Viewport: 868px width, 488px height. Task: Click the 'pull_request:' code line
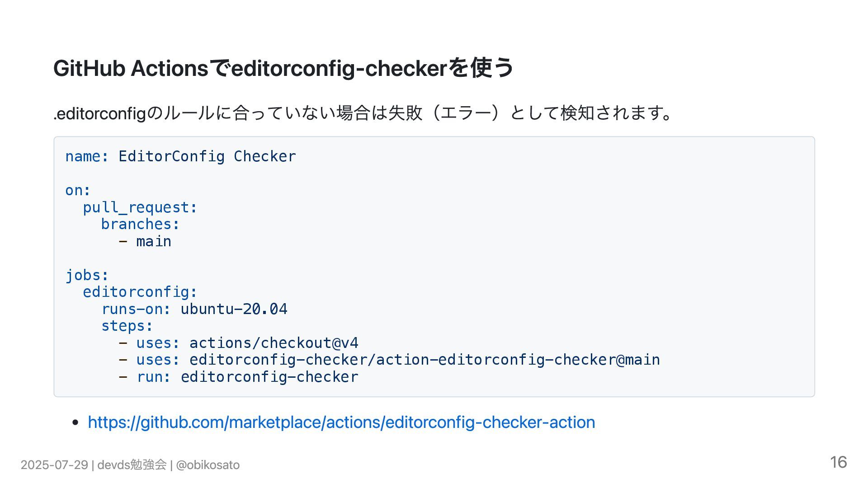point(140,207)
